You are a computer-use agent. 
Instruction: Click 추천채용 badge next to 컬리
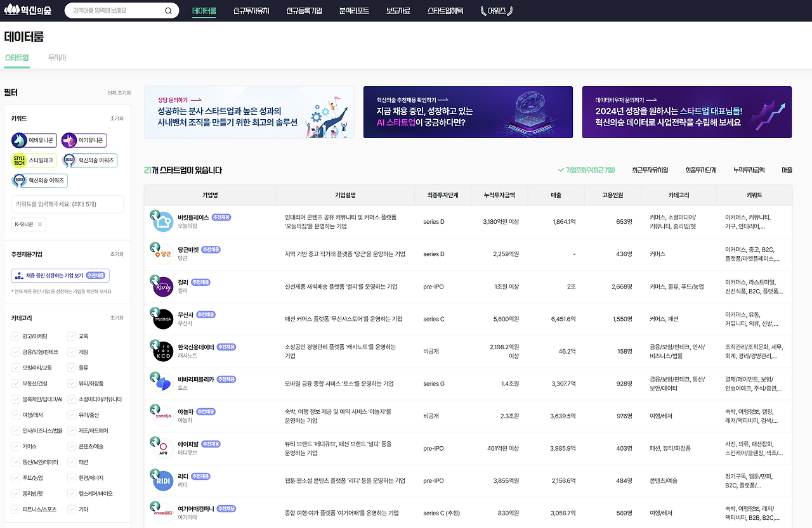pos(200,282)
